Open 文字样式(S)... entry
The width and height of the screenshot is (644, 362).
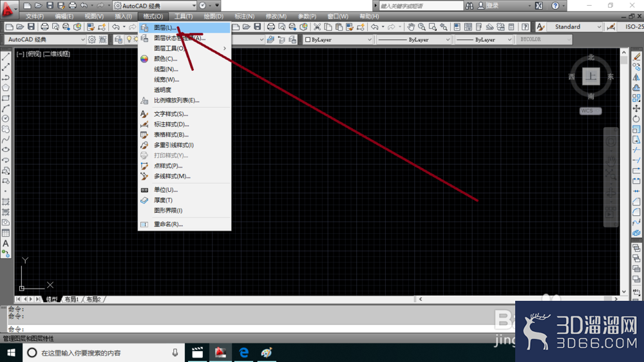tap(184, 114)
